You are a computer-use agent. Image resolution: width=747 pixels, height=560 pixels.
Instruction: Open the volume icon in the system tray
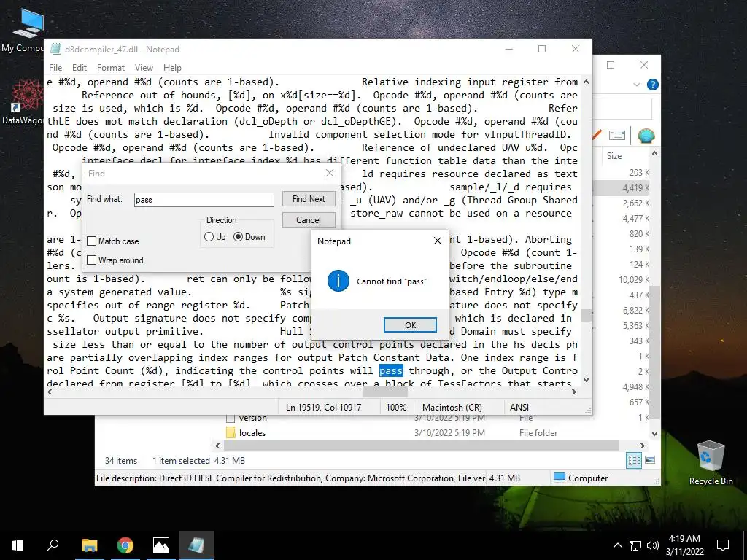653,545
